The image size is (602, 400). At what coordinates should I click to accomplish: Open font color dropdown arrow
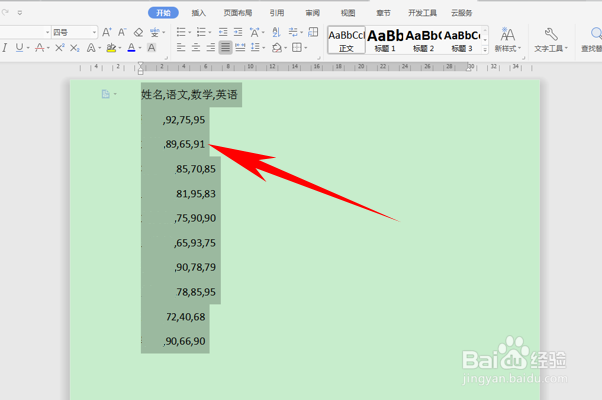click(x=140, y=48)
